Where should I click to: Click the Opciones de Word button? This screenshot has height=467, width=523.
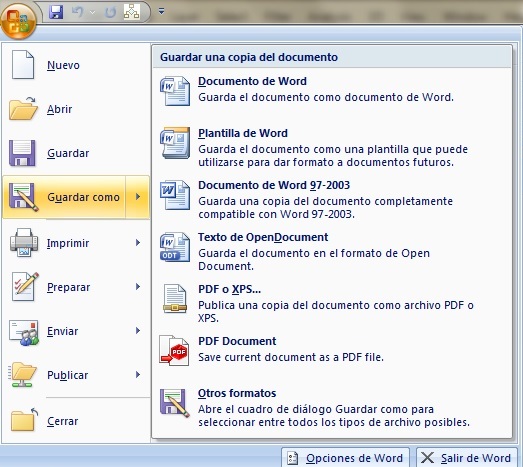(346, 458)
